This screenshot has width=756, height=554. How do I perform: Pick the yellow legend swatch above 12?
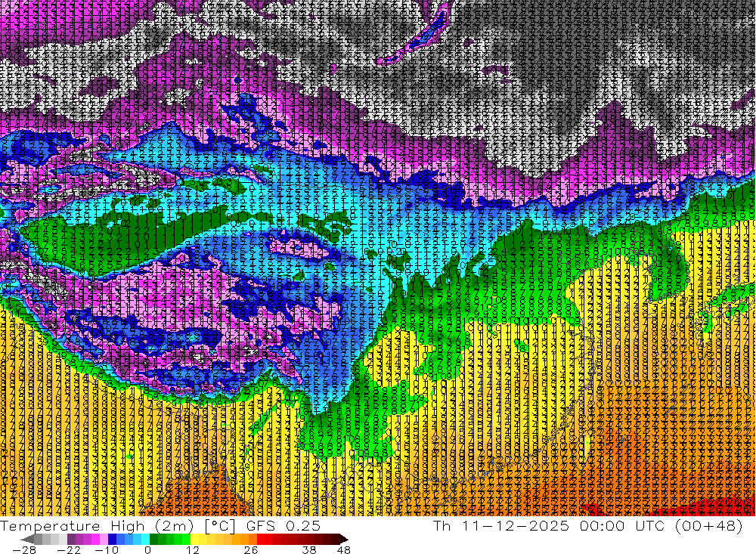[x=195, y=540]
